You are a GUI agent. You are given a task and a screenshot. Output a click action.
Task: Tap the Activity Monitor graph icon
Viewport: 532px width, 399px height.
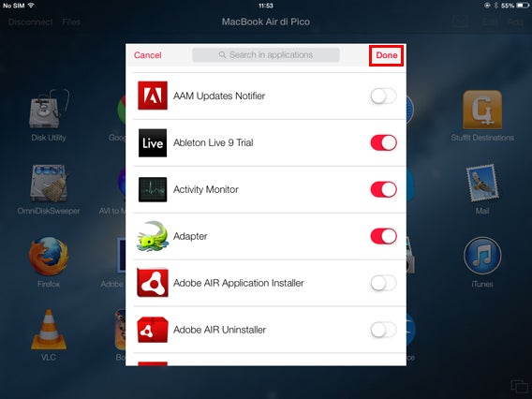click(153, 189)
